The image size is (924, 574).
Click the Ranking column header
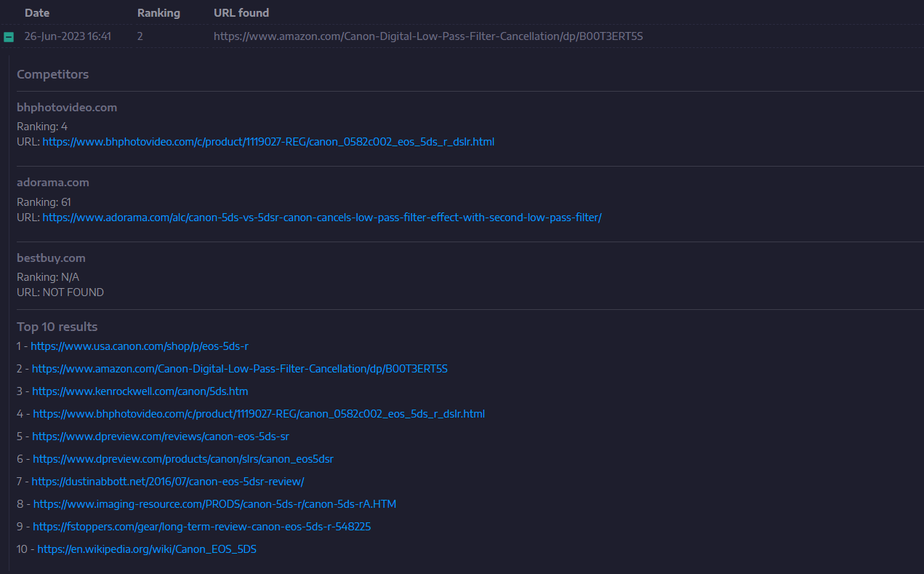coord(158,13)
